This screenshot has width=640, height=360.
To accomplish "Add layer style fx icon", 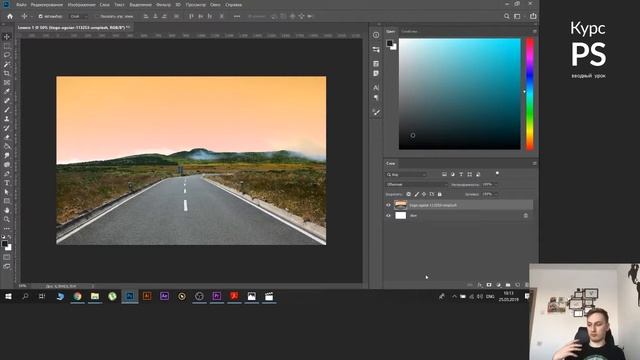I will click(480, 284).
